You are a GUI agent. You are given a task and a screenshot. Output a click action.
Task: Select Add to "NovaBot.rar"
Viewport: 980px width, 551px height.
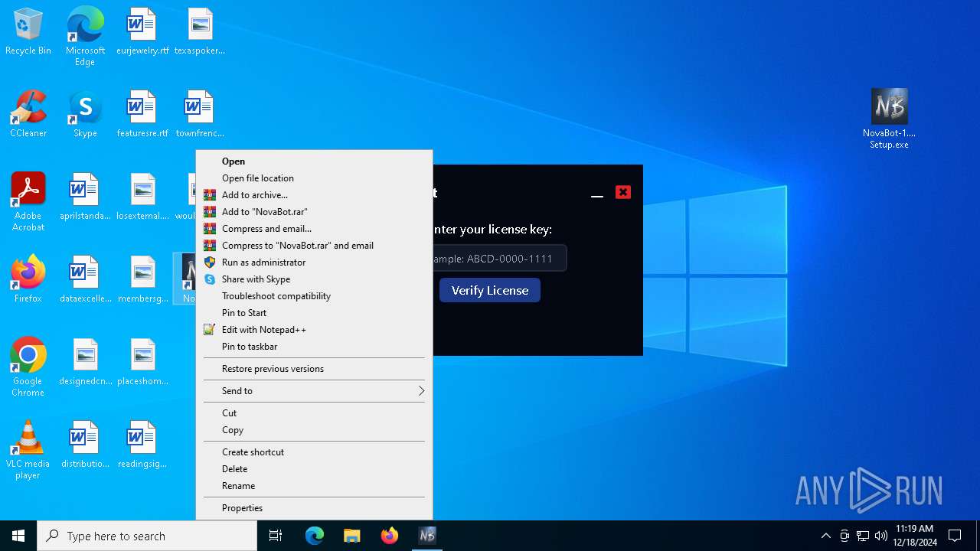(314, 212)
